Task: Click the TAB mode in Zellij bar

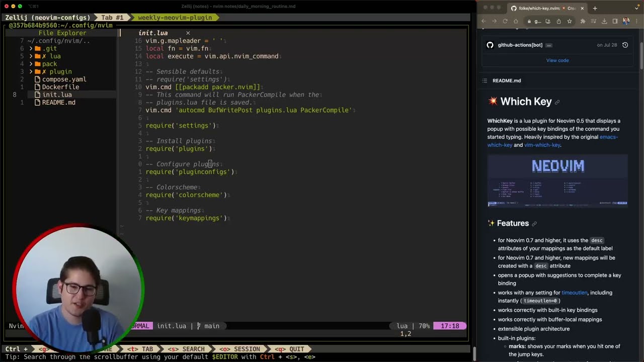Action: (140, 349)
